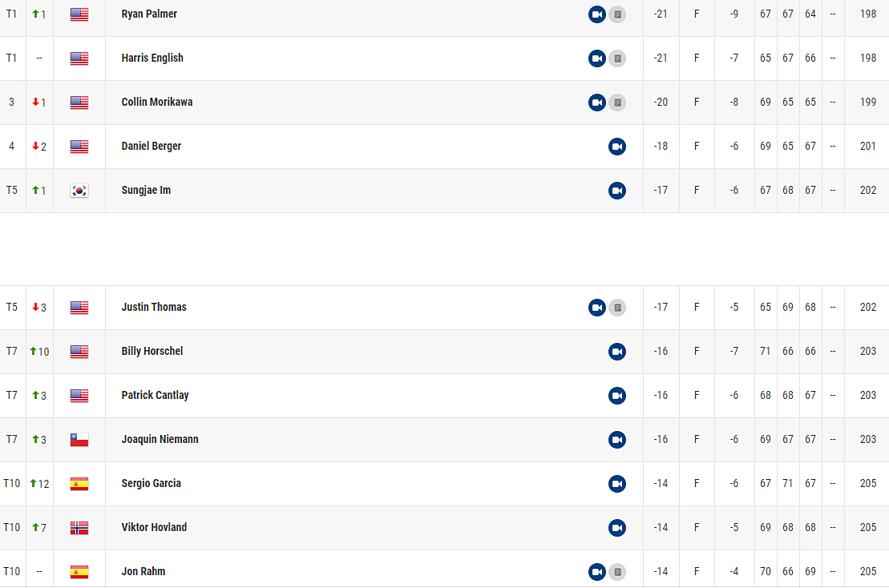Select the Harris English player name
Screen dimensions: 889x588
pyautogui.click(x=152, y=58)
